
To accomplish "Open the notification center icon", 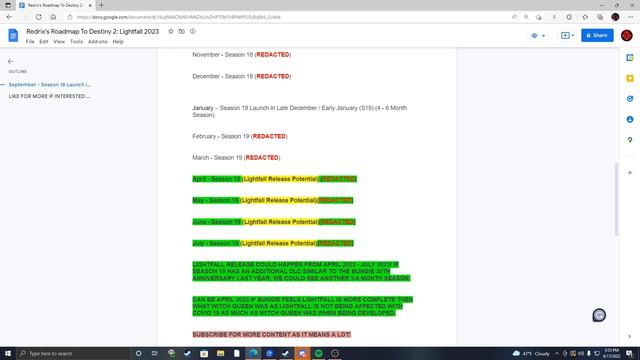I will tap(629, 353).
